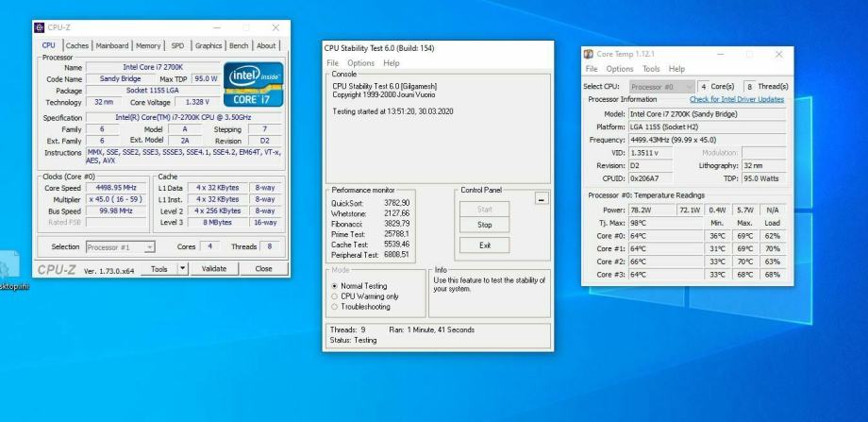The image size is (868, 422).
Task: Click Check for Intel Driver Updates link
Action: [x=736, y=99]
